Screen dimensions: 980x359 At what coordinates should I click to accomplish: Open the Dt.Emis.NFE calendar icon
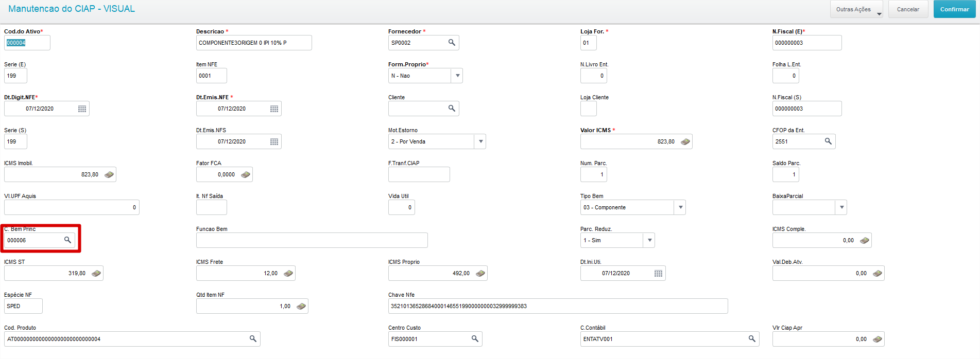point(274,109)
